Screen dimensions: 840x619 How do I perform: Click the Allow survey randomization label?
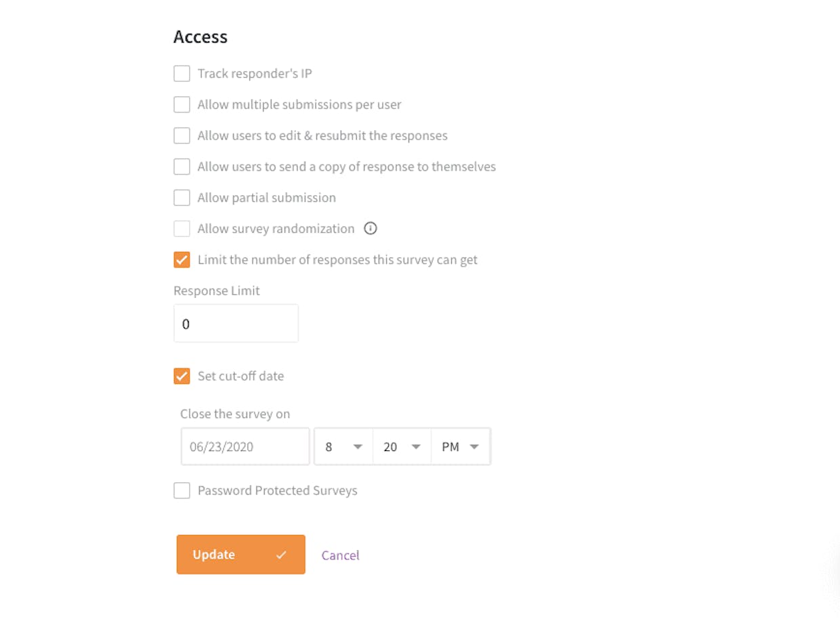[276, 229]
